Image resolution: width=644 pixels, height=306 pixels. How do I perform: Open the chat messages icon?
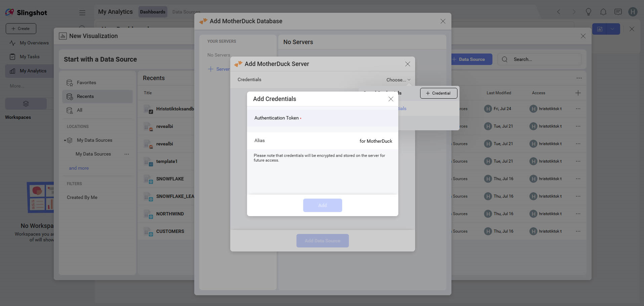point(618,12)
